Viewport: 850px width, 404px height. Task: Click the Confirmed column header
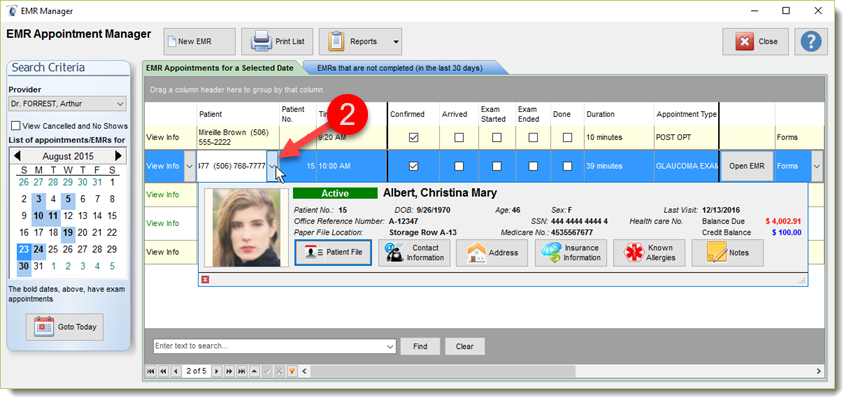click(407, 114)
